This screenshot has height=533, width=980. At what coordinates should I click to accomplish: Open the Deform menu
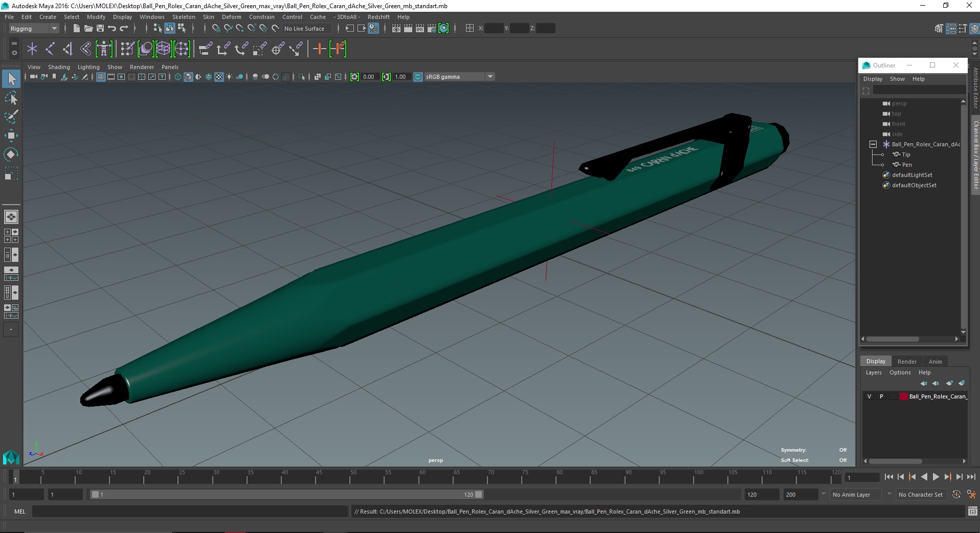[231, 17]
